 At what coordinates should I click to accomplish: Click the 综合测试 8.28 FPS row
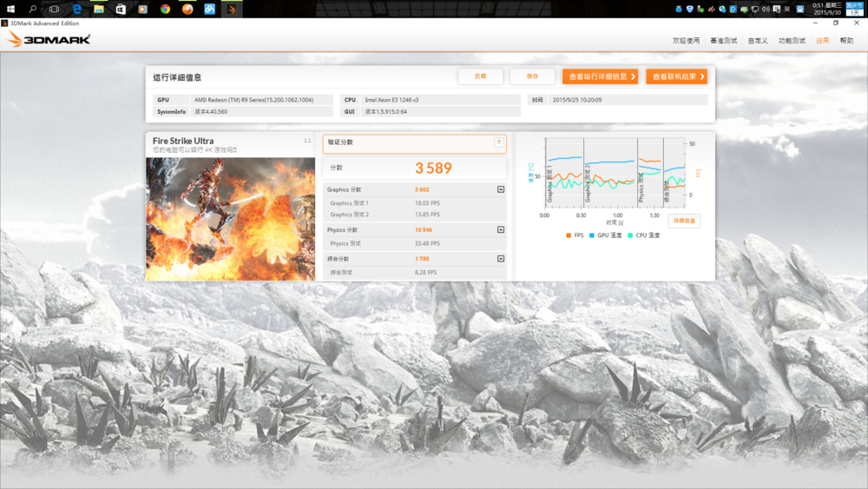[x=415, y=273]
